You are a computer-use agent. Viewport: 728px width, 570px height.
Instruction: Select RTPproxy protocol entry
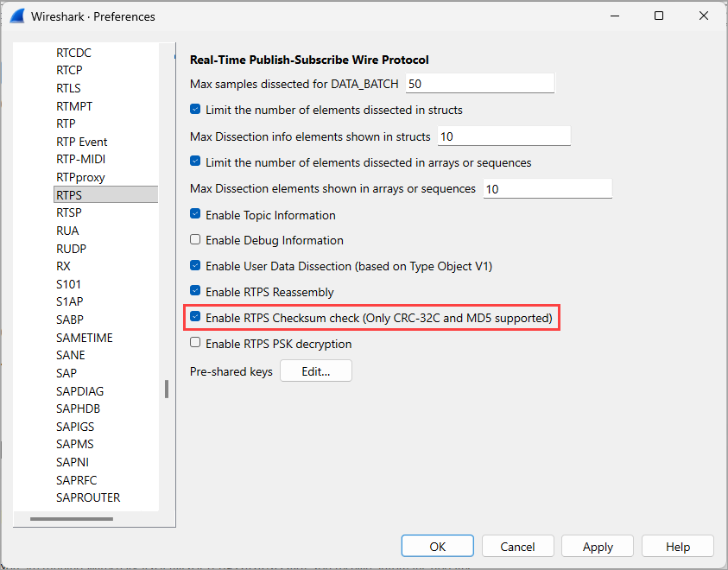point(80,177)
